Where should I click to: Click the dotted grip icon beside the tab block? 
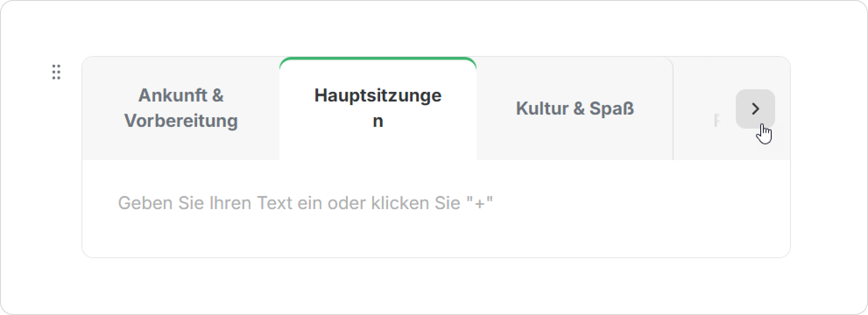coord(56,72)
